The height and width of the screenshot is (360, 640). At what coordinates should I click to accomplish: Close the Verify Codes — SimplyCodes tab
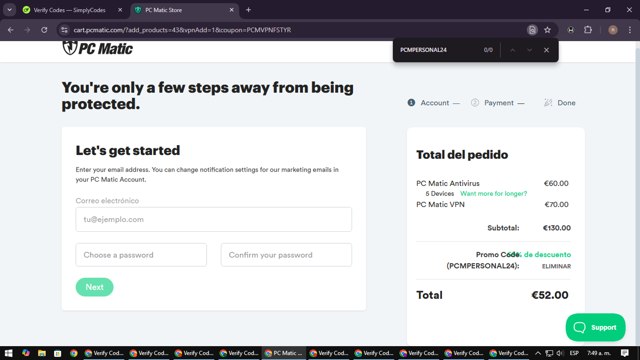pyautogui.click(x=120, y=10)
